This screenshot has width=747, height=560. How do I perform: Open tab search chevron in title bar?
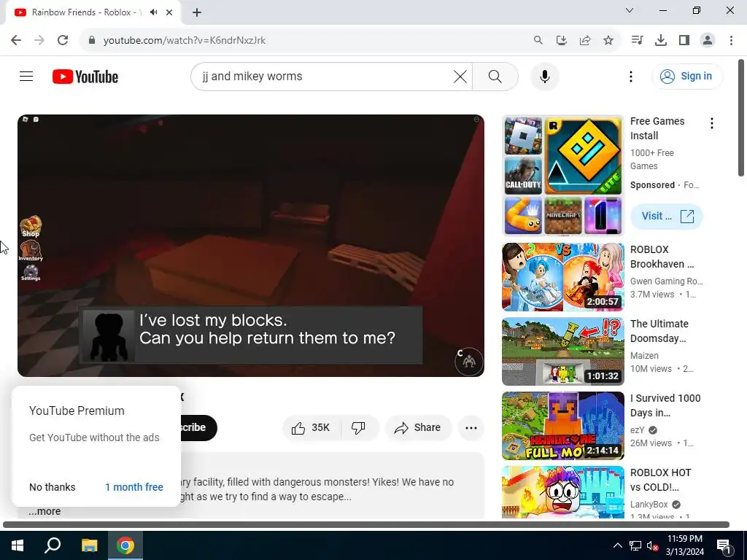(630, 10)
